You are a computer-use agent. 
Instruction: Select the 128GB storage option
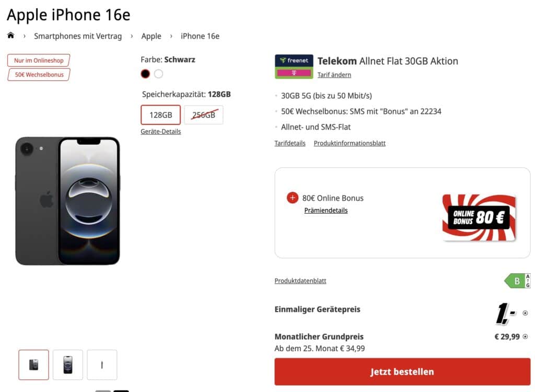[x=161, y=115]
